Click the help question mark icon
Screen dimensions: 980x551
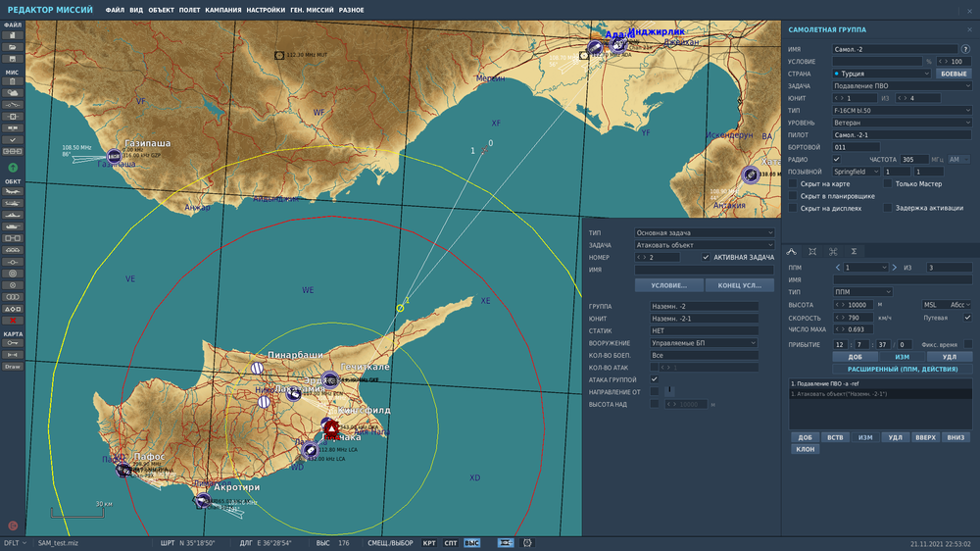pos(967,48)
